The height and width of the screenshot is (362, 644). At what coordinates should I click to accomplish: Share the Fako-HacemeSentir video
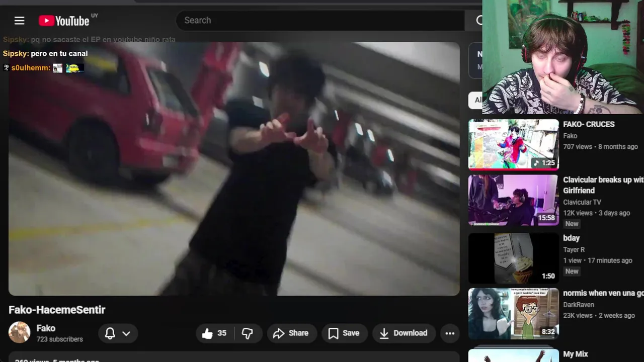point(291,333)
